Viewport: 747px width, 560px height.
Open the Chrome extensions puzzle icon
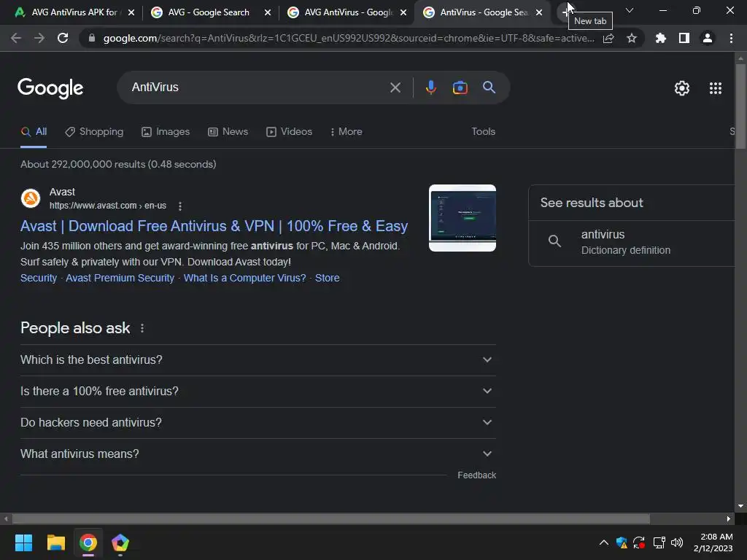click(x=661, y=38)
